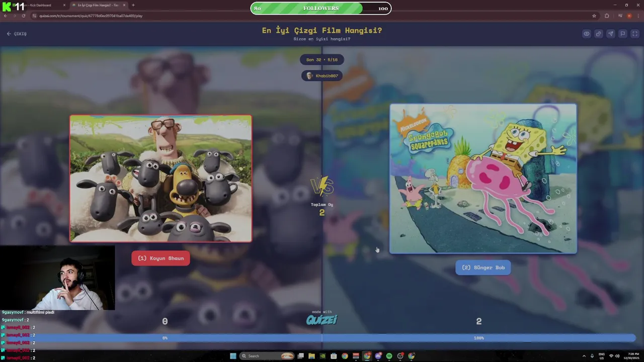
Task: Toggle fullscreen mode icon in quiz header
Action: (635, 34)
